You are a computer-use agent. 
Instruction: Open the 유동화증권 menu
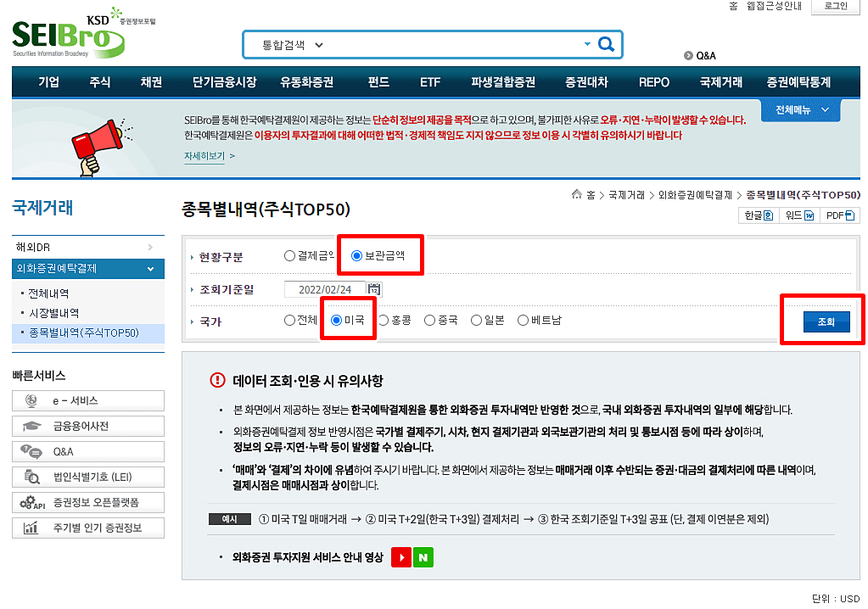click(306, 82)
